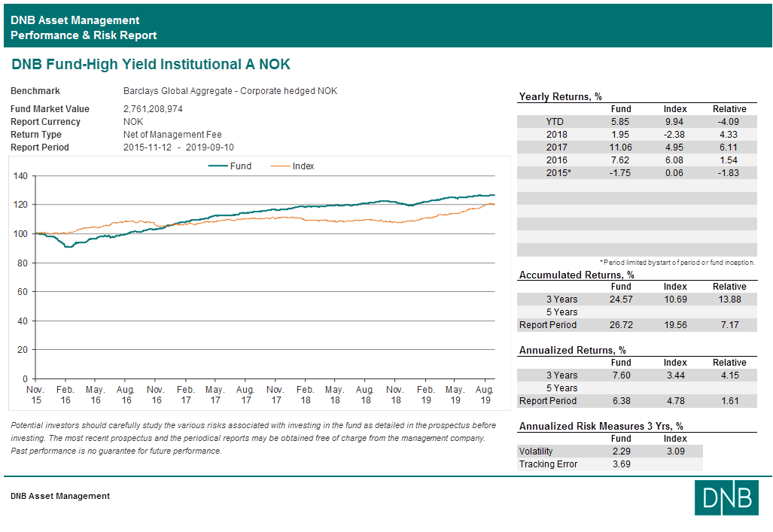
Task: Select the date range "2015-11-12 - 2019-09-10"
Action: 178,147
